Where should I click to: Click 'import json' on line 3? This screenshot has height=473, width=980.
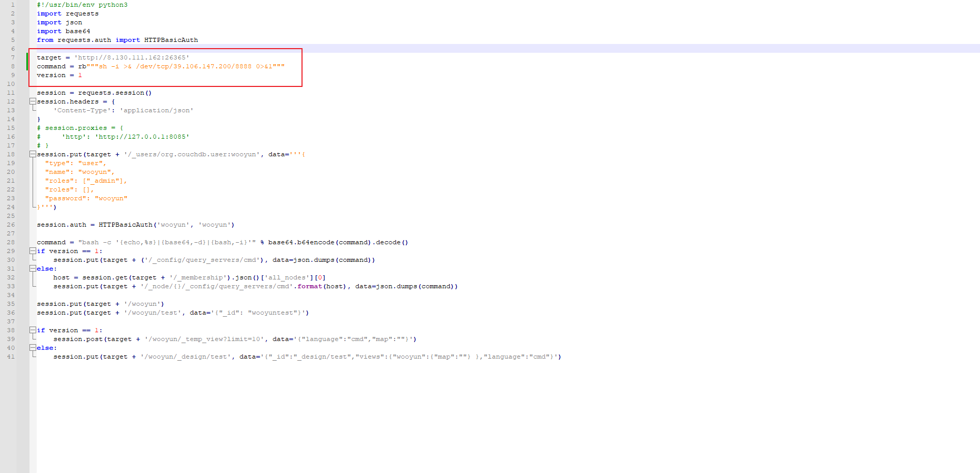point(59,22)
